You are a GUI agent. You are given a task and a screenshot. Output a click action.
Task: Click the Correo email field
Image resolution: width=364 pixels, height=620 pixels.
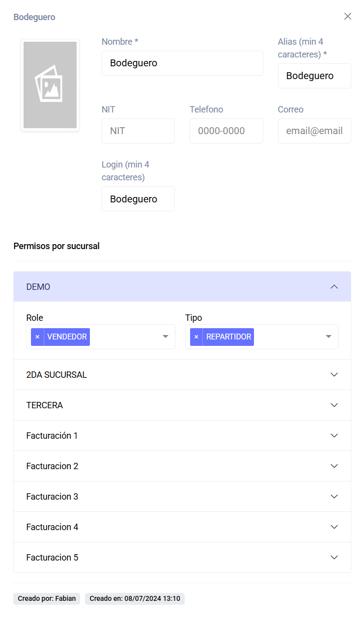click(x=314, y=131)
